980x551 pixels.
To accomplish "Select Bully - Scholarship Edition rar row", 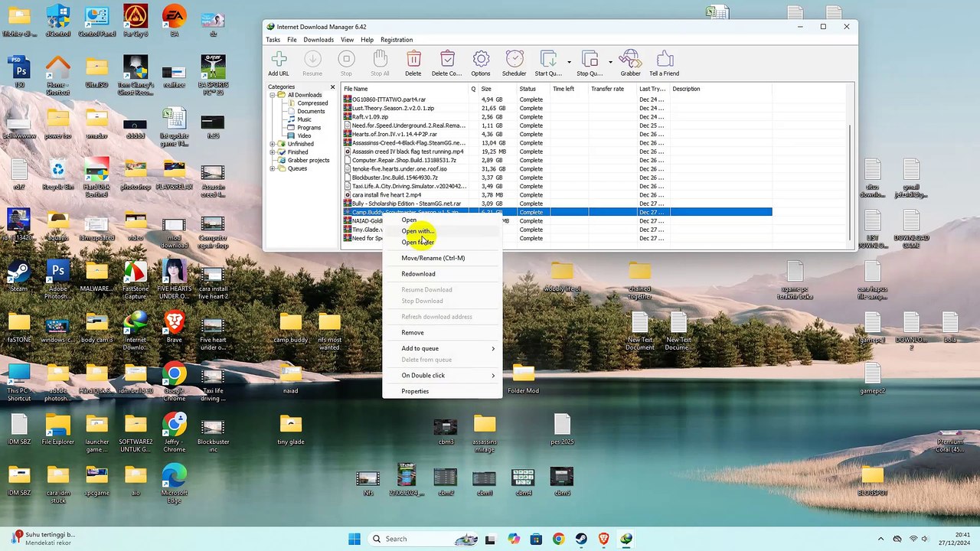I will (x=557, y=204).
